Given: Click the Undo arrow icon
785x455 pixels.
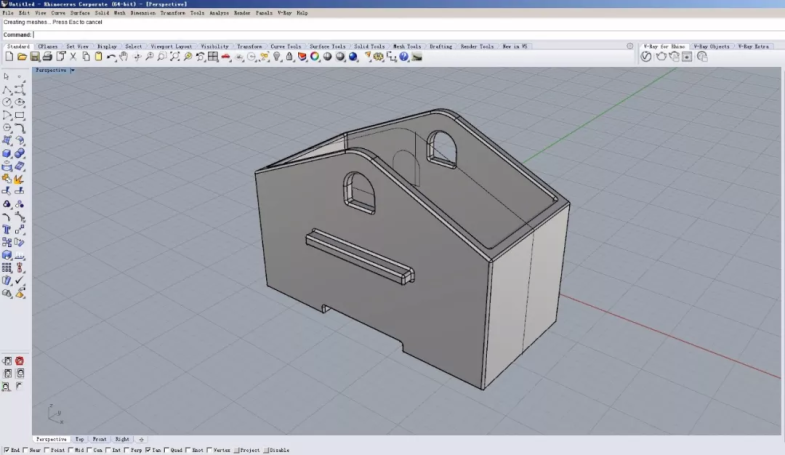Looking at the screenshot, I should tap(110, 57).
